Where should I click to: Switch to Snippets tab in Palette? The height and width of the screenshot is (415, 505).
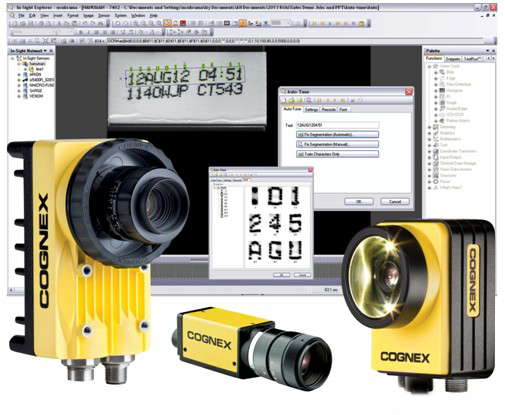click(453, 59)
